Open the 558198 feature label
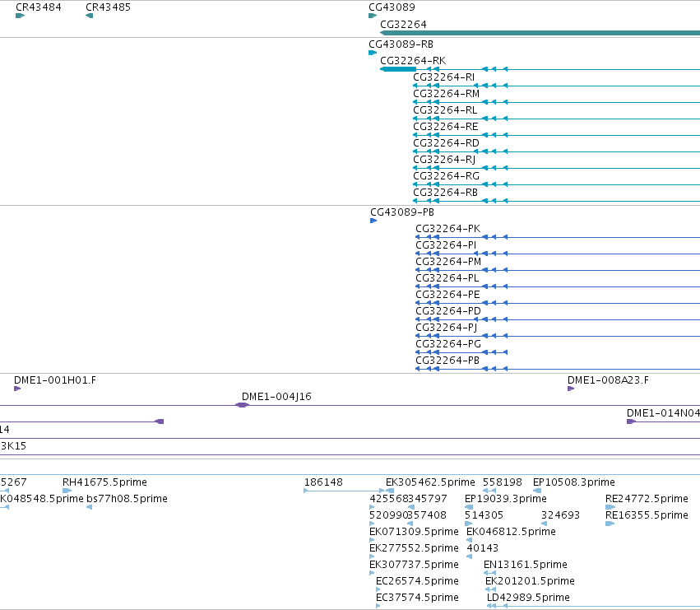Viewport: 700px width, 610px height. click(x=503, y=482)
